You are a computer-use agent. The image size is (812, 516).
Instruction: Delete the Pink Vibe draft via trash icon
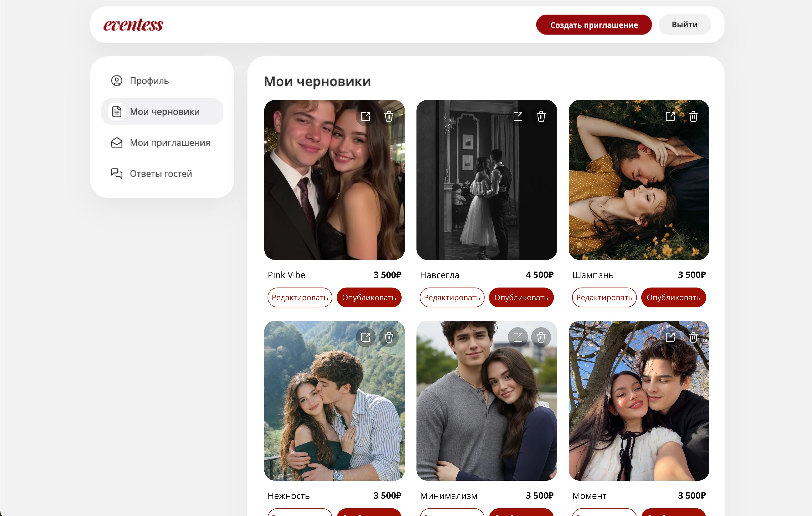389,117
